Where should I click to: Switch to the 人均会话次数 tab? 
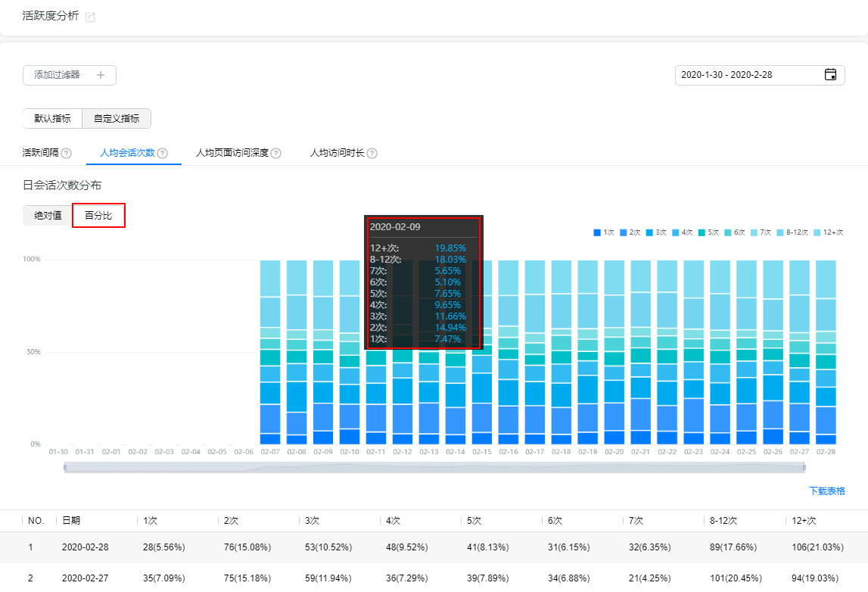click(x=127, y=153)
